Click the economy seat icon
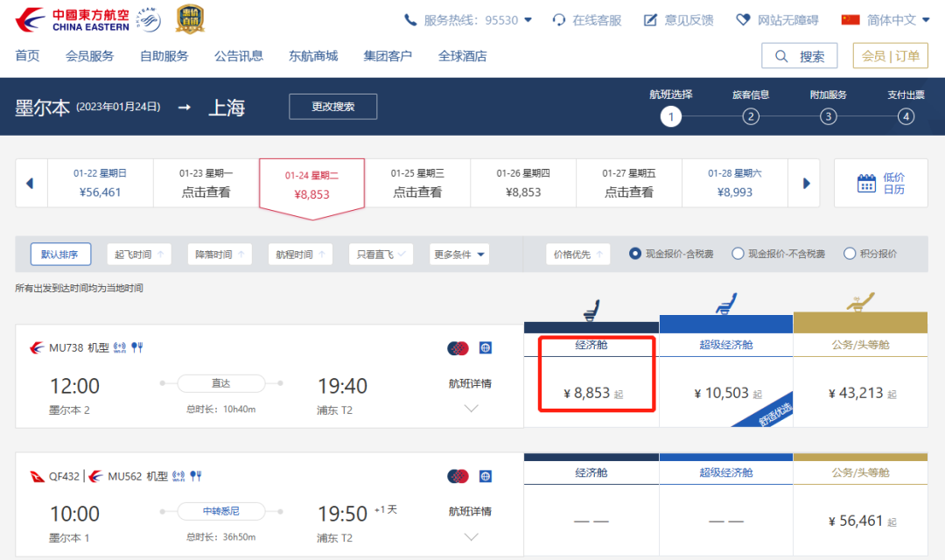 [x=591, y=311]
